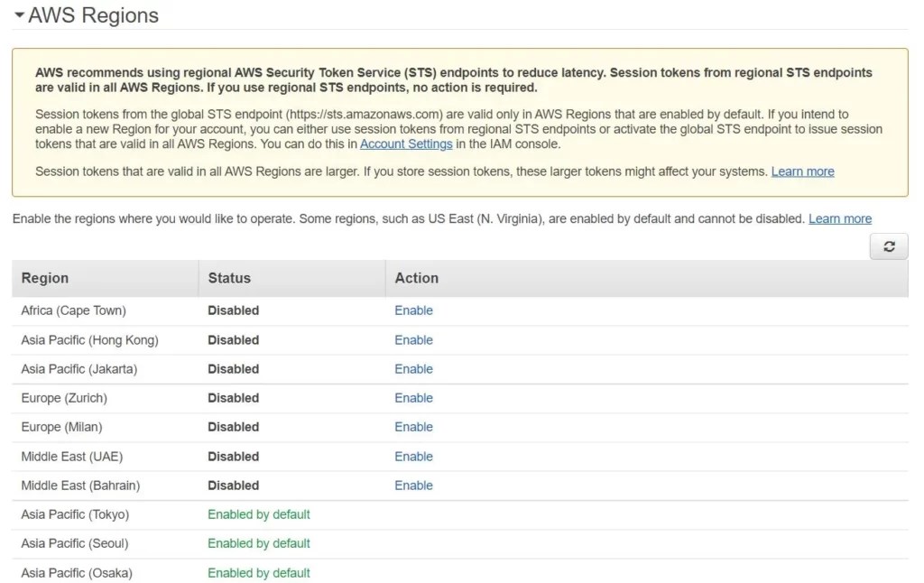
Task: Enable the Asia Pacific (Hong Kong) region
Action: click(x=413, y=339)
